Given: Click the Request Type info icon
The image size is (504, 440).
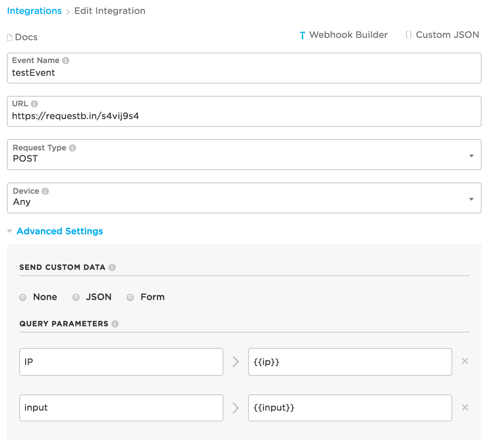Looking at the screenshot, I should click(x=72, y=148).
